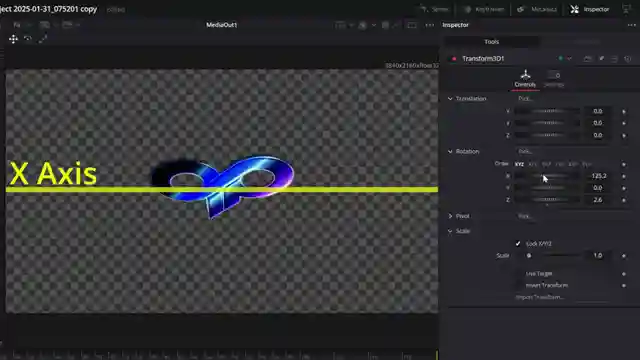The image size is (640, 360).
Task: Toggle keyframe for Rotation Z
Action: pos(624,200)
